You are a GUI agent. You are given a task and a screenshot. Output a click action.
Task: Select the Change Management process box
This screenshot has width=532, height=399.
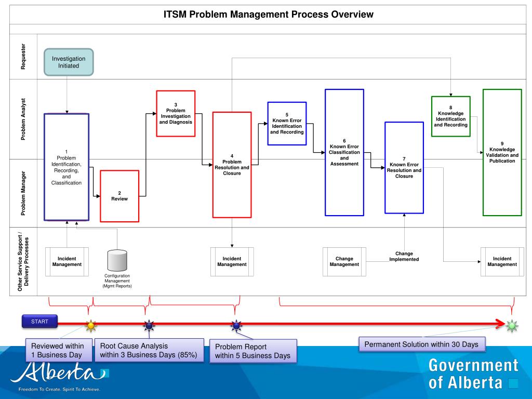point(344,262)
